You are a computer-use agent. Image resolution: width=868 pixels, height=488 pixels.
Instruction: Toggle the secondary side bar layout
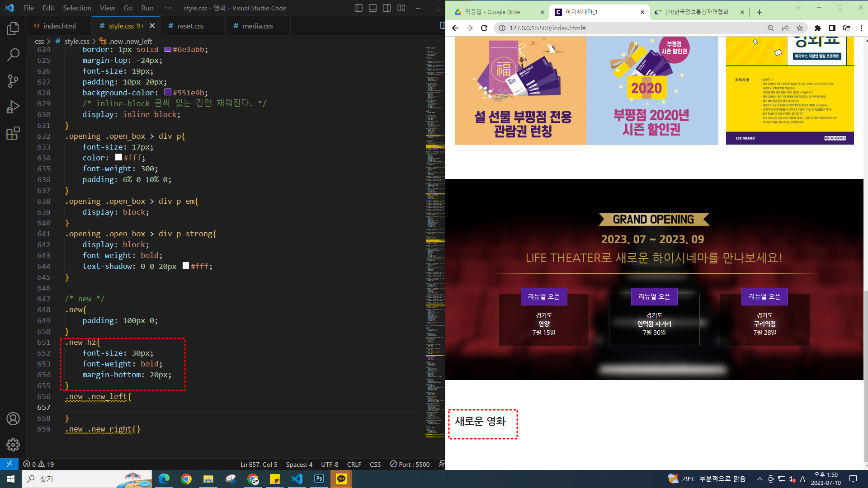coord(387,8)
